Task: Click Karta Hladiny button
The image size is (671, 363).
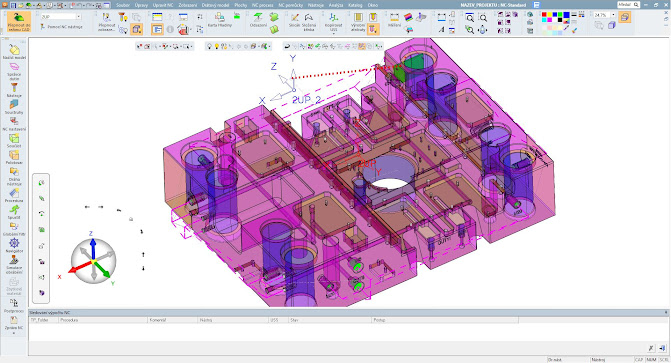Action: 220,20
